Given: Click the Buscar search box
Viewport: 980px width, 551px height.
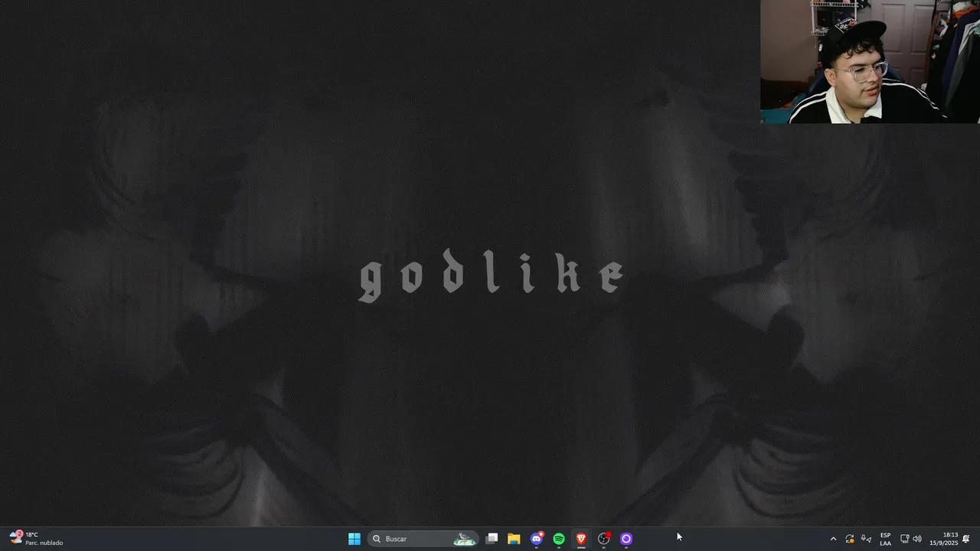Looking at the screenshot, I should tap(423, 539).
